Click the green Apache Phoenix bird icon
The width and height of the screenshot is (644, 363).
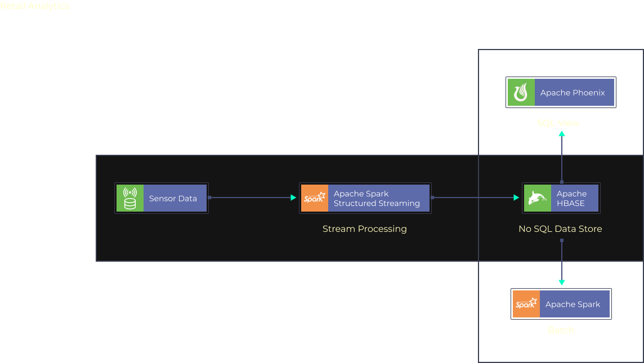tap(521, 92)
